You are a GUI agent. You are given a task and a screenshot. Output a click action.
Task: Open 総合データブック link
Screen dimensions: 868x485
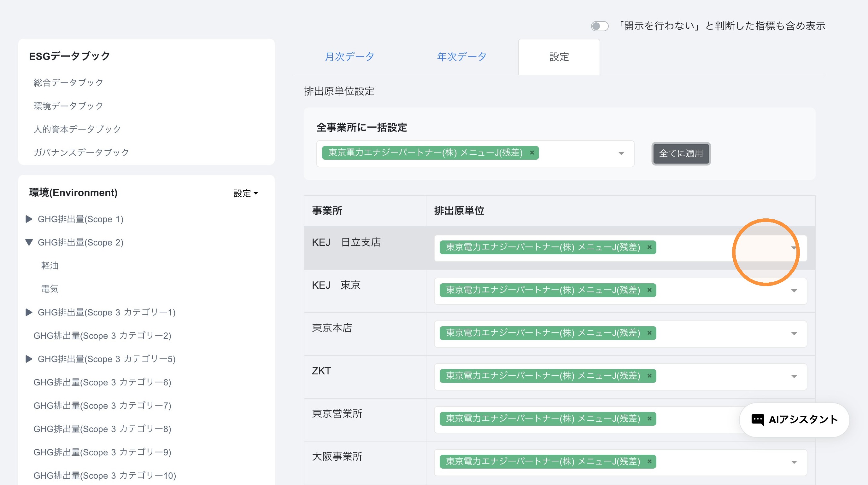click(x=68, y=83)
